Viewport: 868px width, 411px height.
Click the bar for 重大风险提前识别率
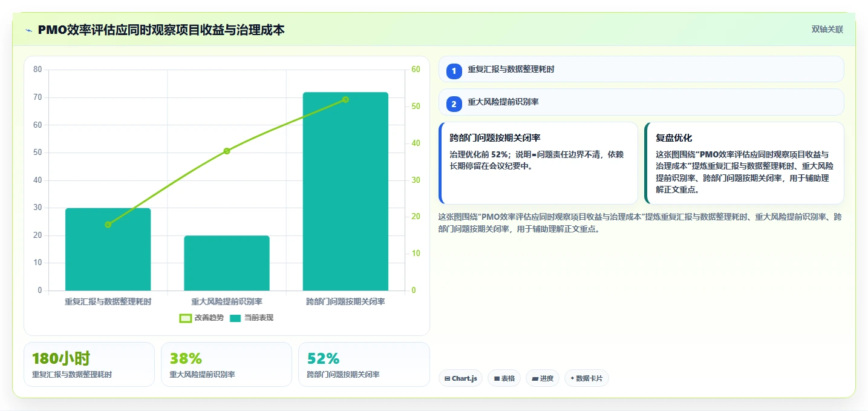click(227, 263)
